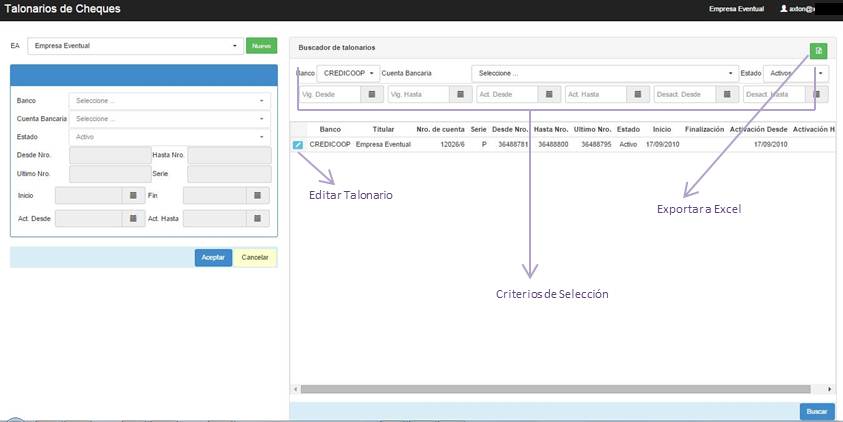Click the green Export to Excel icon
Viewport: 843px width, 422px height.
818,50
